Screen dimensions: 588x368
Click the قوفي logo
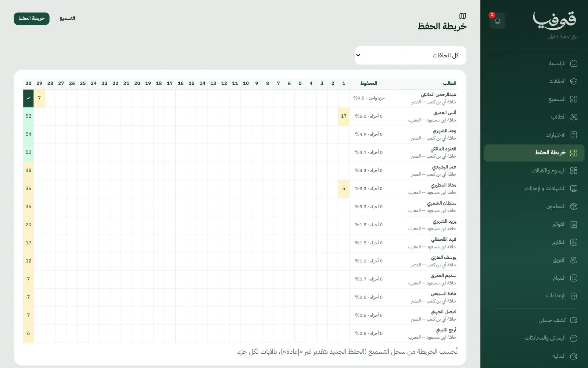pyautogui.click(x=555, y=21)
